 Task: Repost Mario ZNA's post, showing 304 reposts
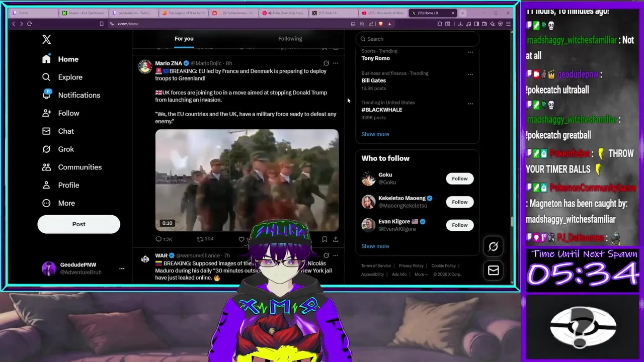(205, 239)
